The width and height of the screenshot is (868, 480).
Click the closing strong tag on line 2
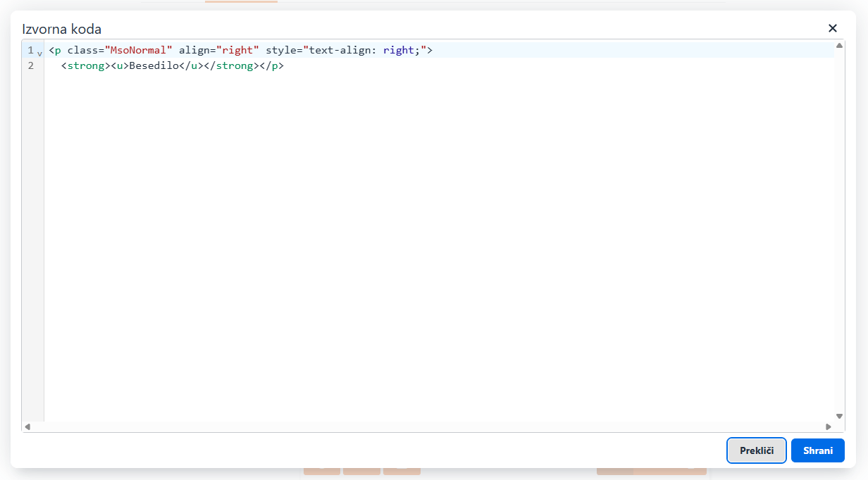click(231, 65)
